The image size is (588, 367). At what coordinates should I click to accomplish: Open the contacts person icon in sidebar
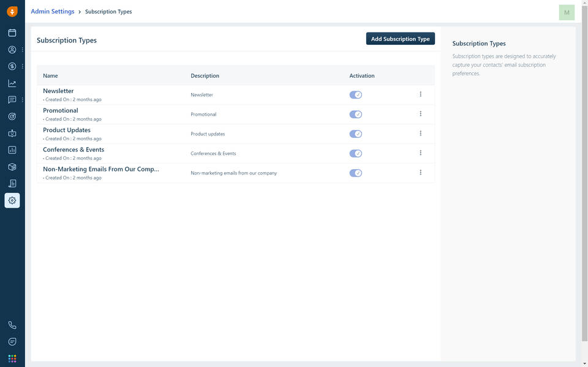click(12, 50)
